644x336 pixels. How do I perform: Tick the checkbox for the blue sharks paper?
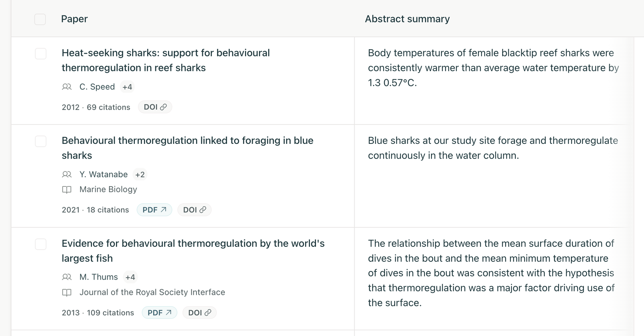pyautogui.click(x=41, y=141)
